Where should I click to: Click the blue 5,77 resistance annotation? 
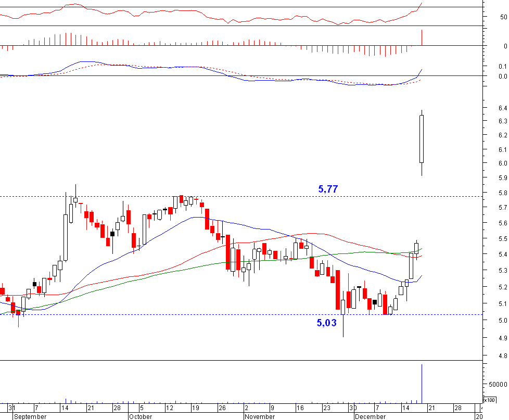(x=328, y=189)
